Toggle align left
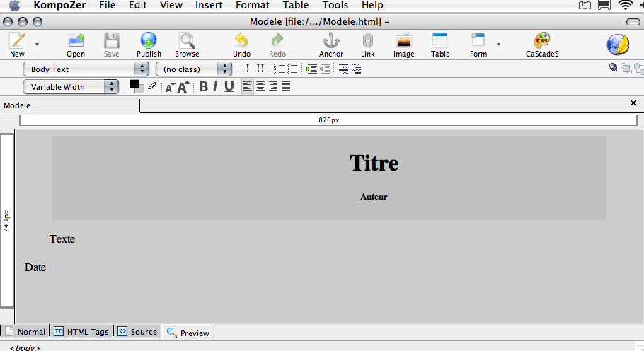Screen dimensions: 644x351 [x=247, y=86]
